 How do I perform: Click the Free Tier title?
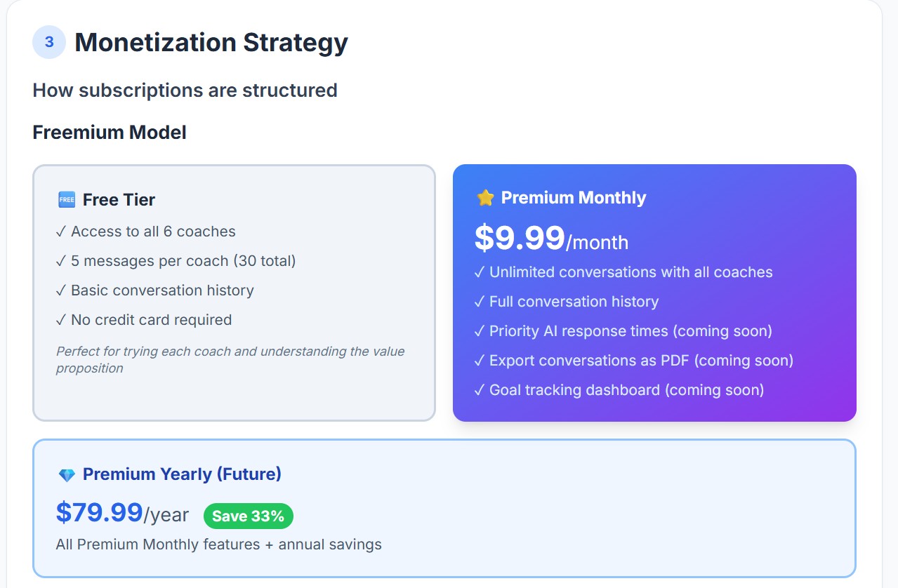point(119,200)
